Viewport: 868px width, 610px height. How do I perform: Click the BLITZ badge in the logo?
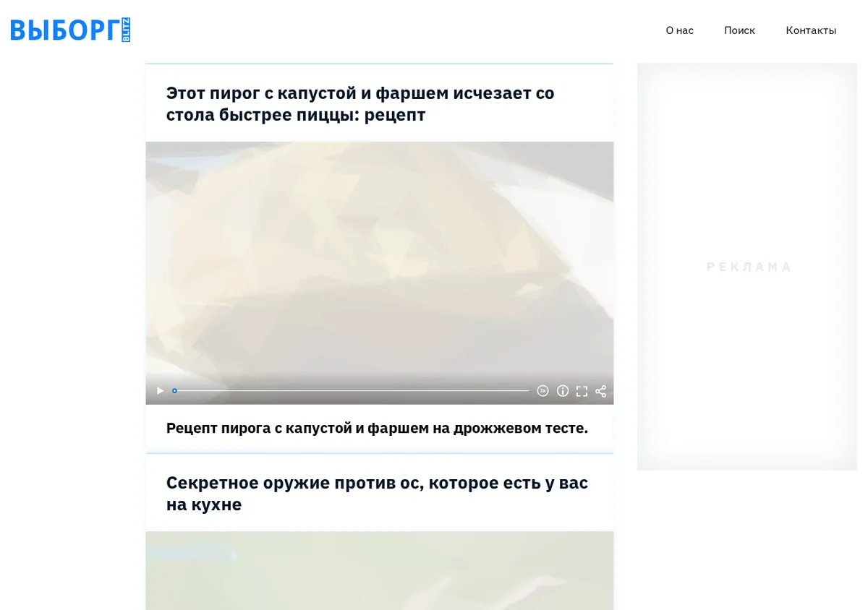[x=126, y=30]
